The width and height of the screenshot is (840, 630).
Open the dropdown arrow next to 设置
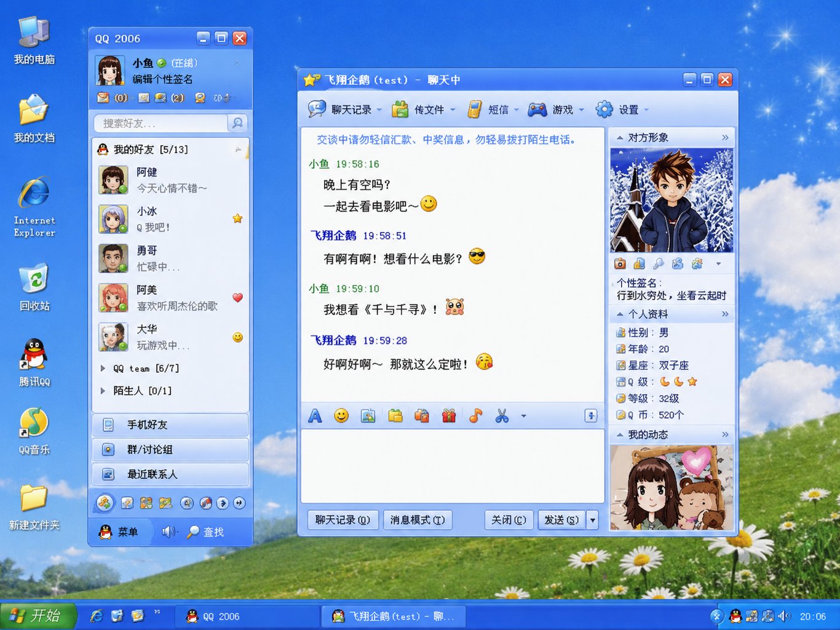pyautogui.click(x=646, y=110)
